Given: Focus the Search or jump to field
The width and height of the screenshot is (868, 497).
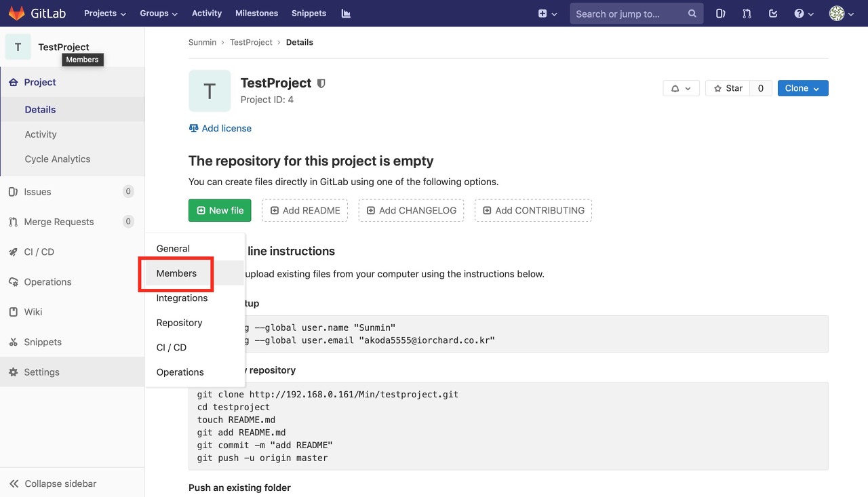Looking at the screenshot, I should pos(637,14).
